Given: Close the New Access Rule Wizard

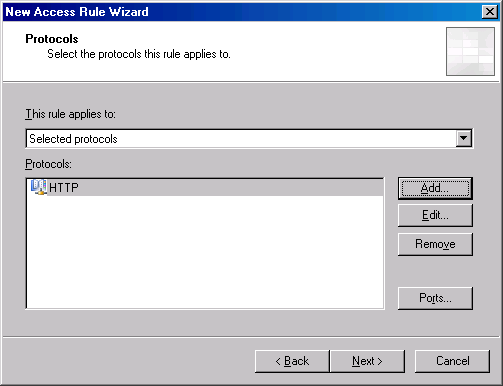Looking at the screenshot, I should point(490,12).
